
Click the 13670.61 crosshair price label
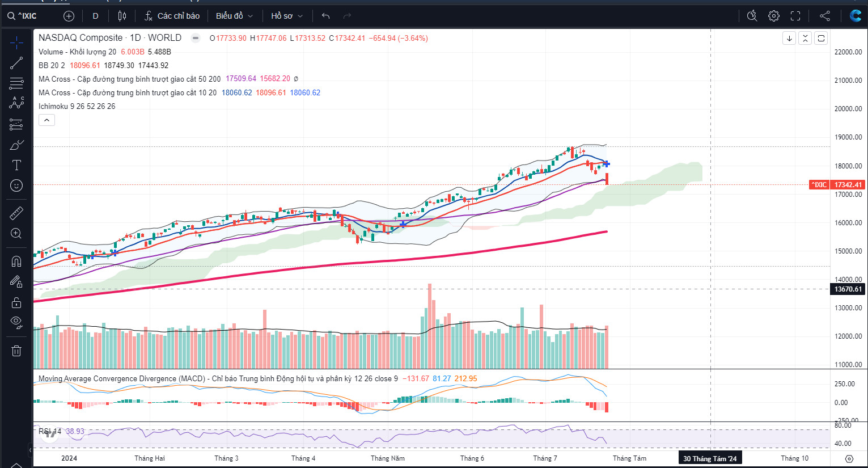pos(848,289)
